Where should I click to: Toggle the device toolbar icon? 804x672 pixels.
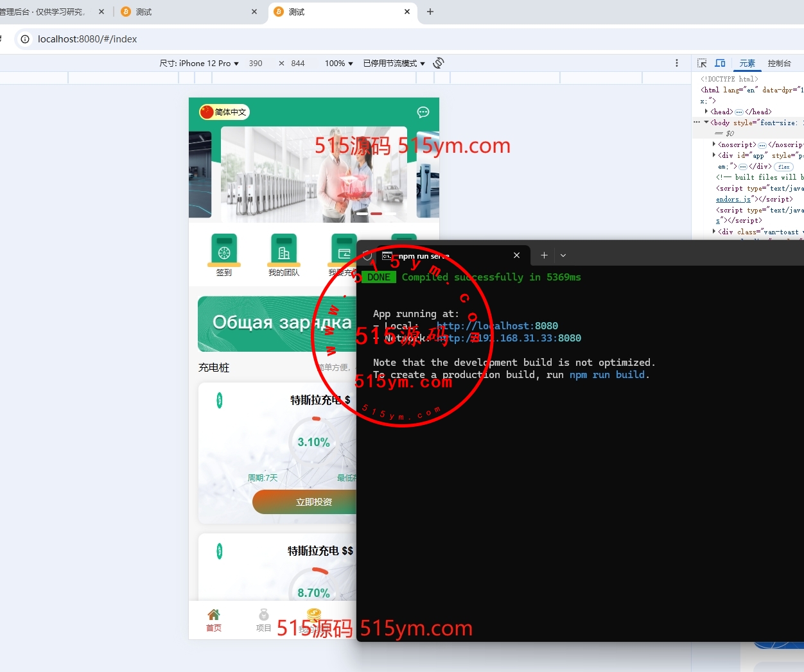point(720,63)
